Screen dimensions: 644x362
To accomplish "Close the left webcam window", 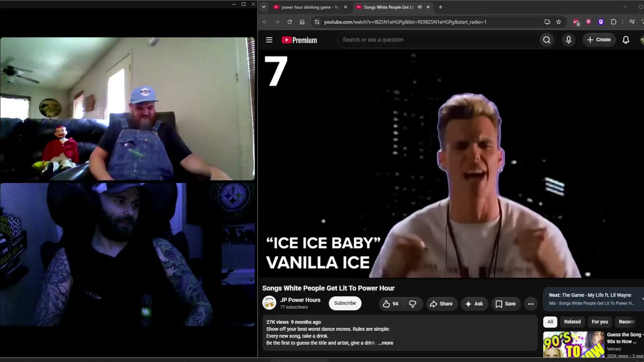I will point(253,4).
